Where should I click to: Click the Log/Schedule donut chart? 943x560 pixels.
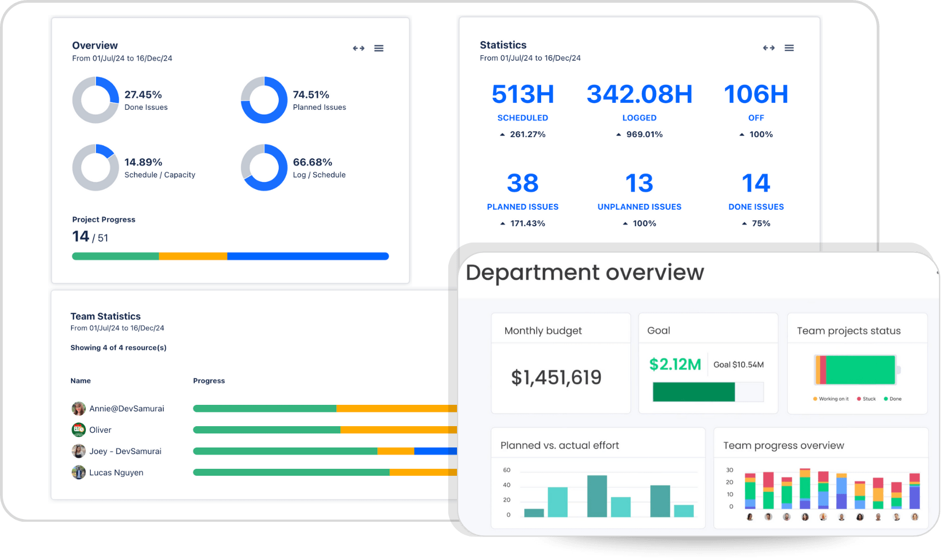click(263, 167)
